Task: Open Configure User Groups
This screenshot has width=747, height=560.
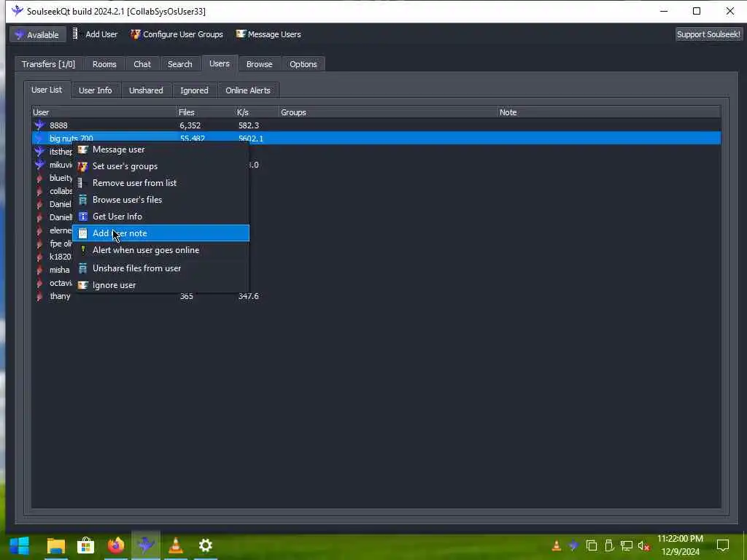Action: (x=177, y=34)
